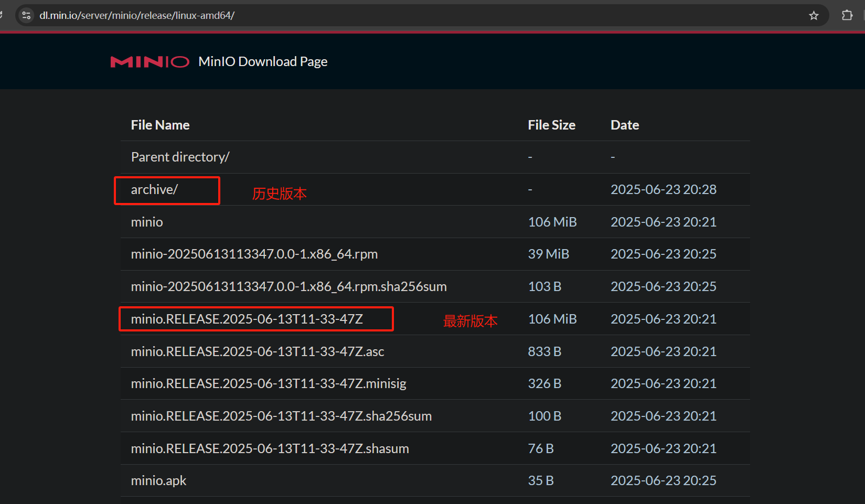Open the RELEASE .shasum file

pyautogui.click(x=270, y=448)
